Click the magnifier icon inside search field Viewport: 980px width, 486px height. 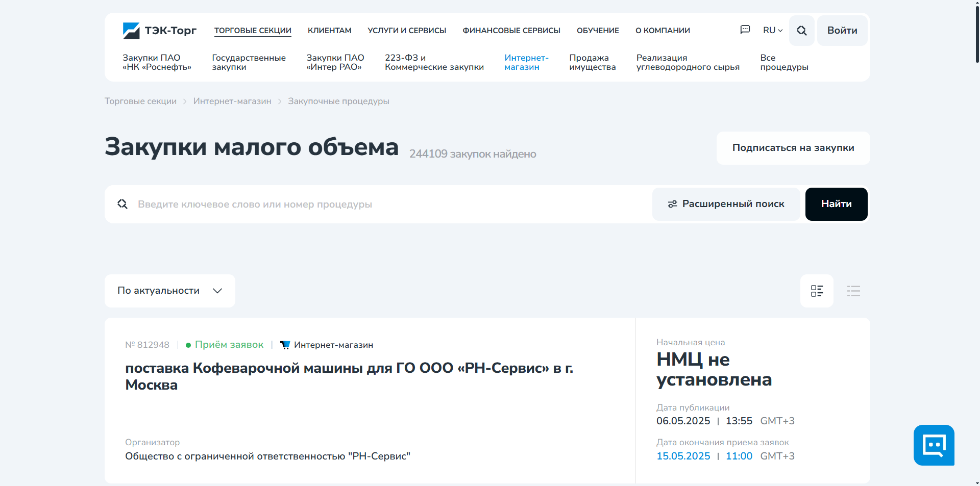pyautogui.click(x=122, y=204)
